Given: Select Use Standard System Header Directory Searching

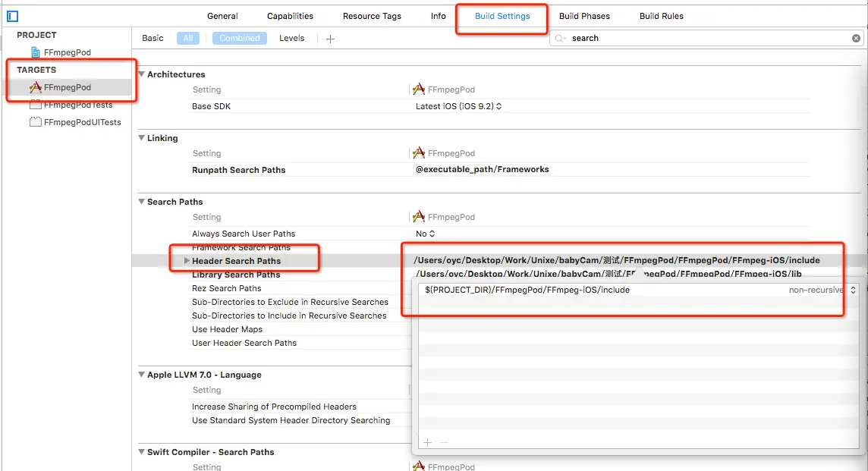Looking at the screenshot, I should pos(291,421).
